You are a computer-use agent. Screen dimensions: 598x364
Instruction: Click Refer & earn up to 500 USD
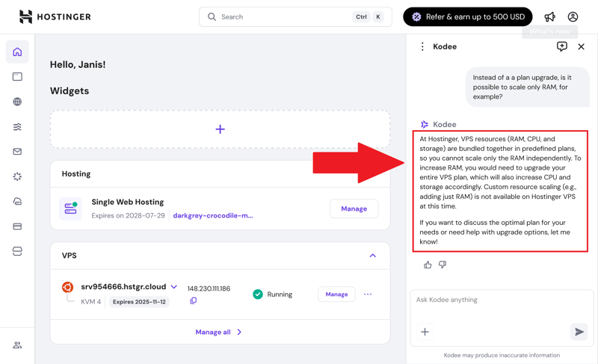pos(468,16)
